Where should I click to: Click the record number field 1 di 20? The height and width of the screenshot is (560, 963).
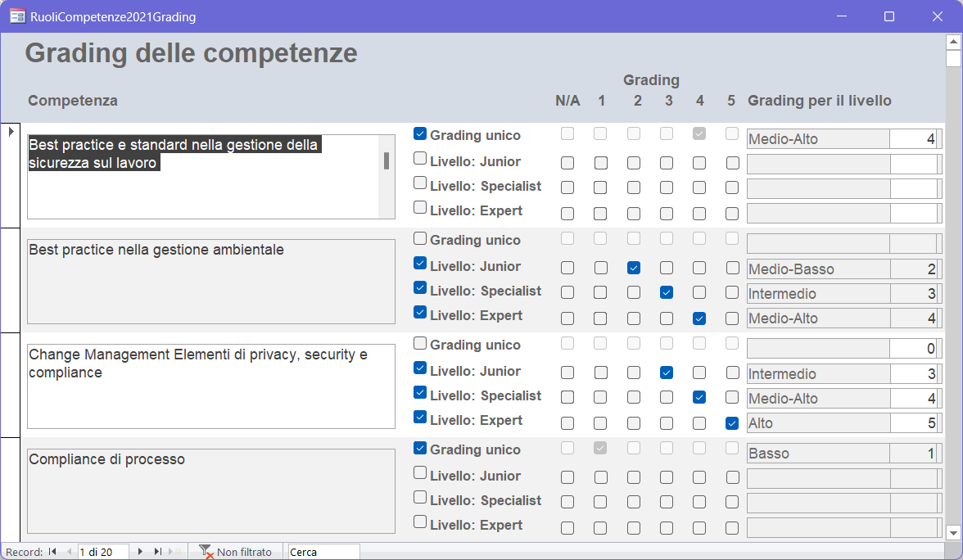point(102,552)
